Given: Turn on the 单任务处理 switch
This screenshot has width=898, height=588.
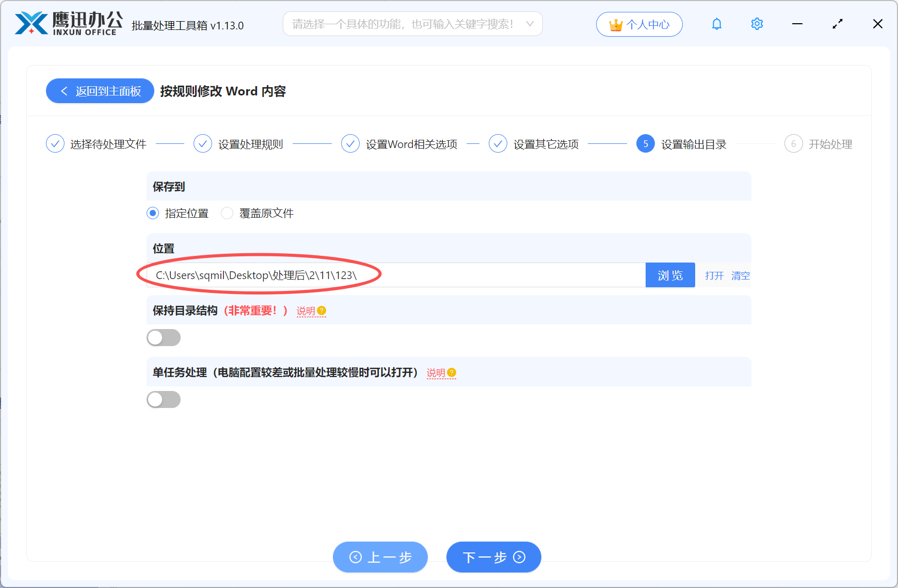Looking at the screenshot, I should click(164, 399).
